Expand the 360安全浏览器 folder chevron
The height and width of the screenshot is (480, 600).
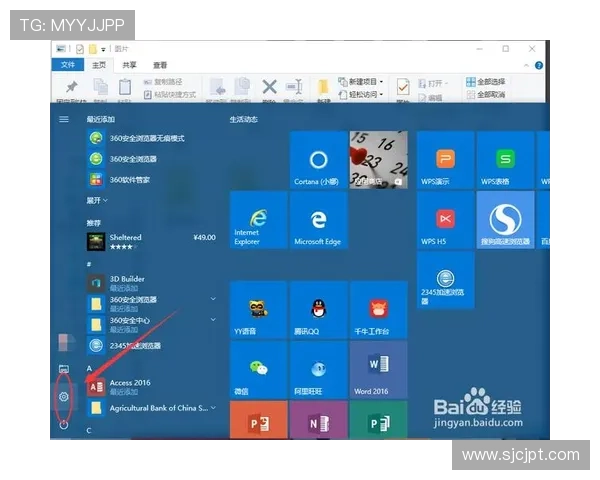(x=213, y=299)
